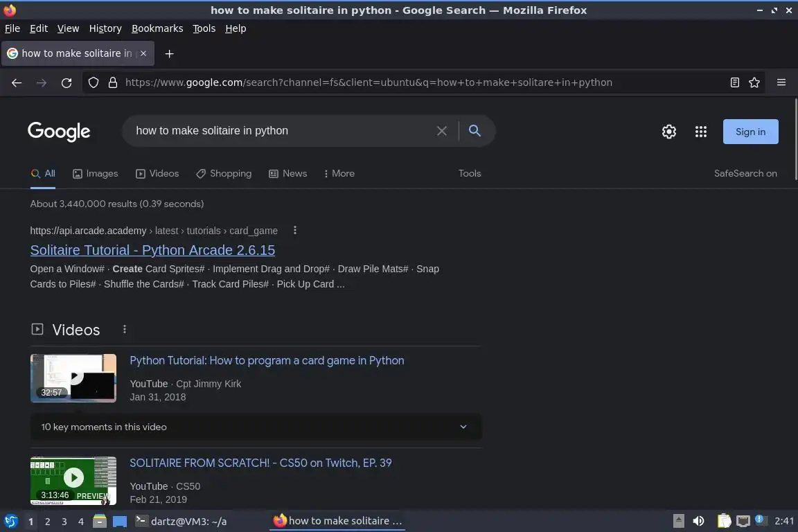Click the notification tray icon by the clock
The height and width of the screenshot is (532, 798).
pyautogui.click(x=760, y=520)
